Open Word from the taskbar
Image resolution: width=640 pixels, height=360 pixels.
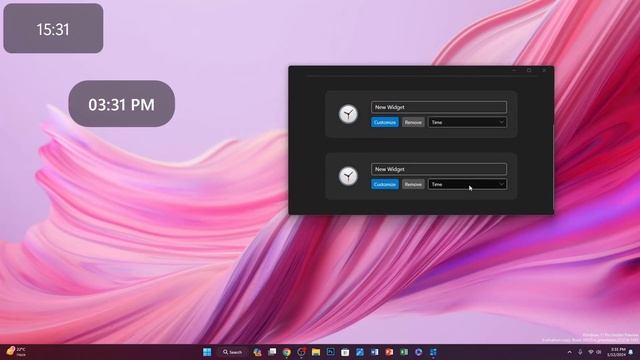pos(374,352)
